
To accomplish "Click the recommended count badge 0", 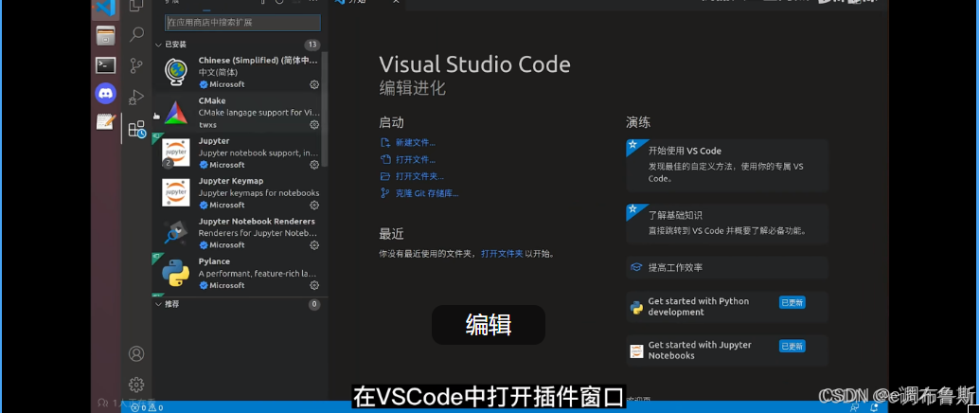I will pos(314,305).
